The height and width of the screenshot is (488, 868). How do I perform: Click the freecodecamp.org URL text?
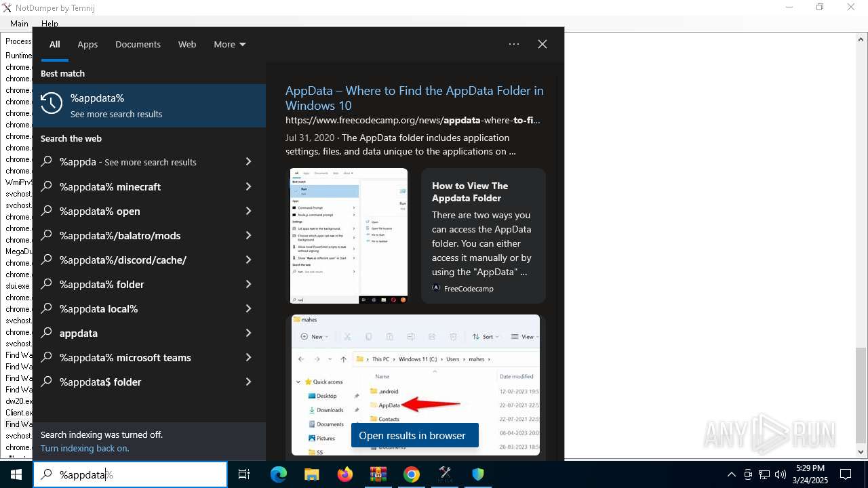tap(413, 120)
